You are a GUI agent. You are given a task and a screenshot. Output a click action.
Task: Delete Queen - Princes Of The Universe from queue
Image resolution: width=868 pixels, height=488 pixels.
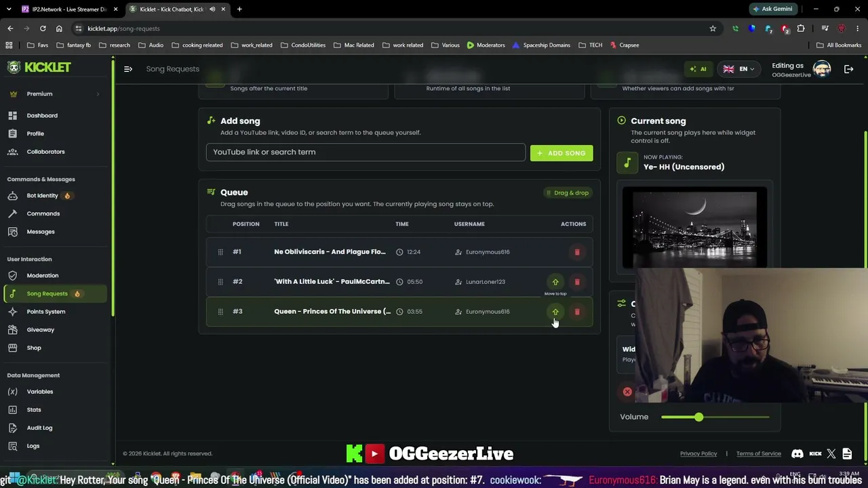click(577, 312)
